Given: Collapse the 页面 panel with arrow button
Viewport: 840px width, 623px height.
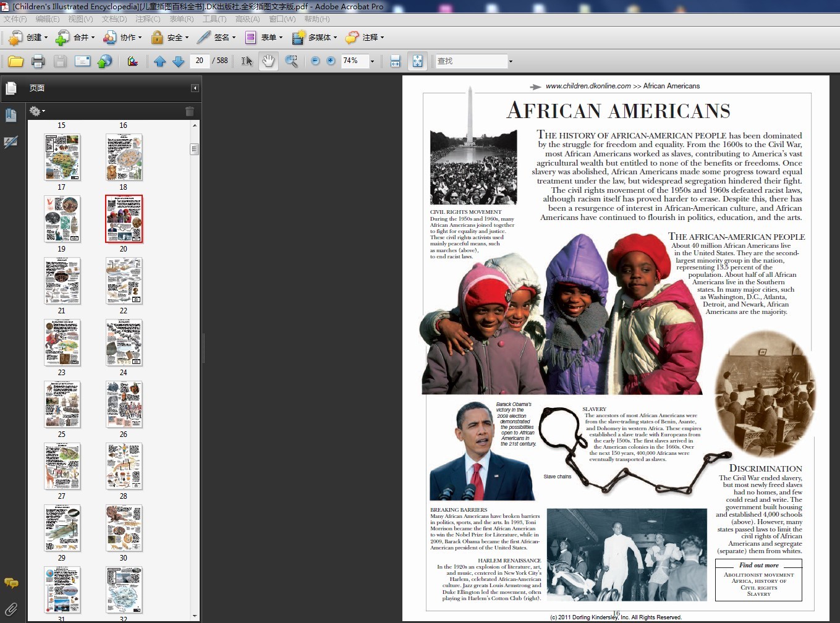Looking at the screenshot, I should [x=195, y=88].
